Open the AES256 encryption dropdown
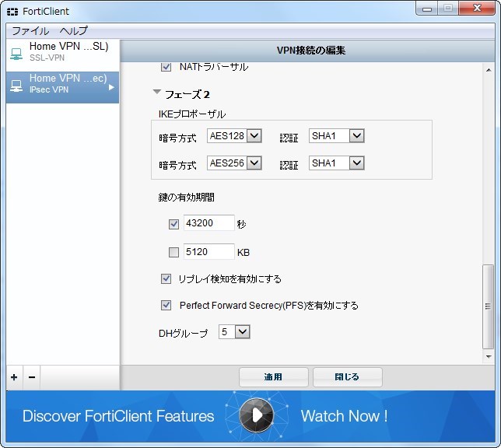The width and height of the screenshot is (501, 448). click(x=254, y=163)
